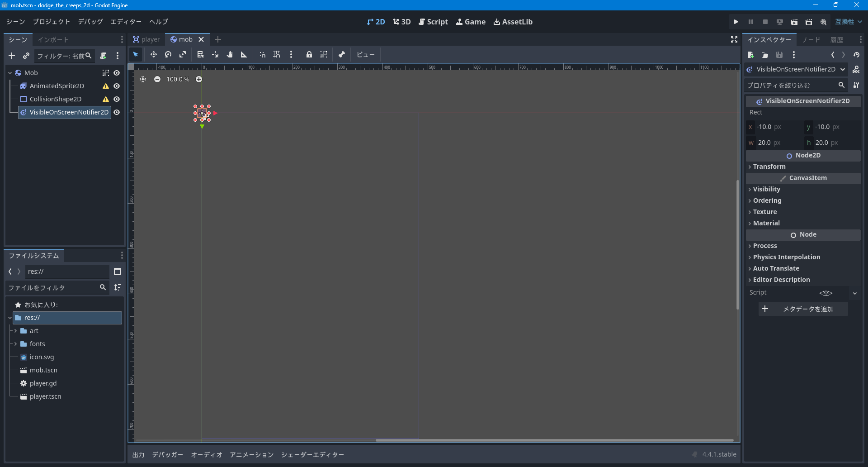Screen dimensions: 868x467
Task: Expand the Physics Interpolation section
Action: pos(803,257)
